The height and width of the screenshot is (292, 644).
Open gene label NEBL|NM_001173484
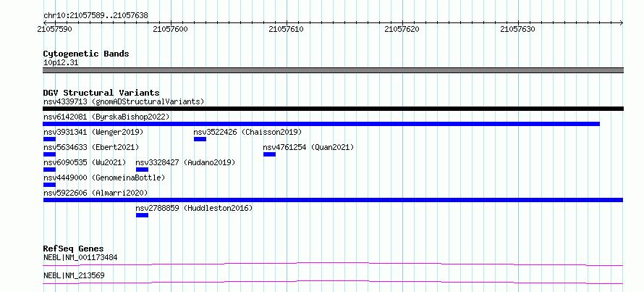pyautogui.click(x=80, y=258)
